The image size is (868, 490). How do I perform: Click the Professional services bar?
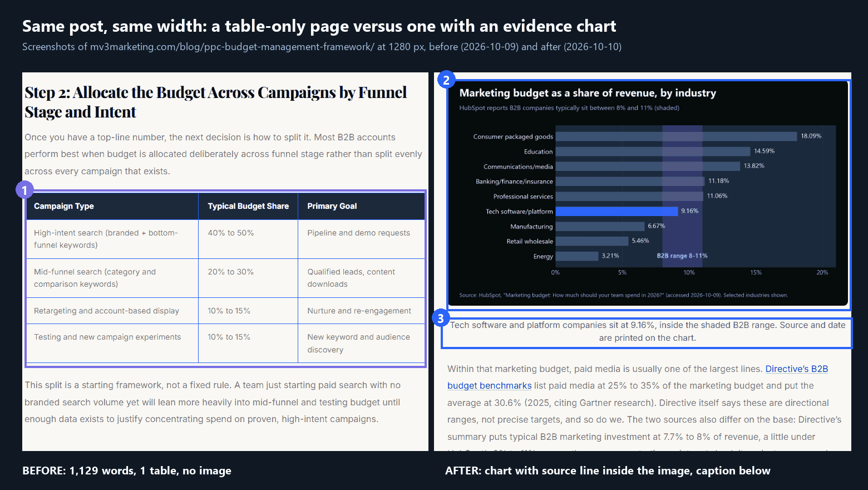point(629,196)
